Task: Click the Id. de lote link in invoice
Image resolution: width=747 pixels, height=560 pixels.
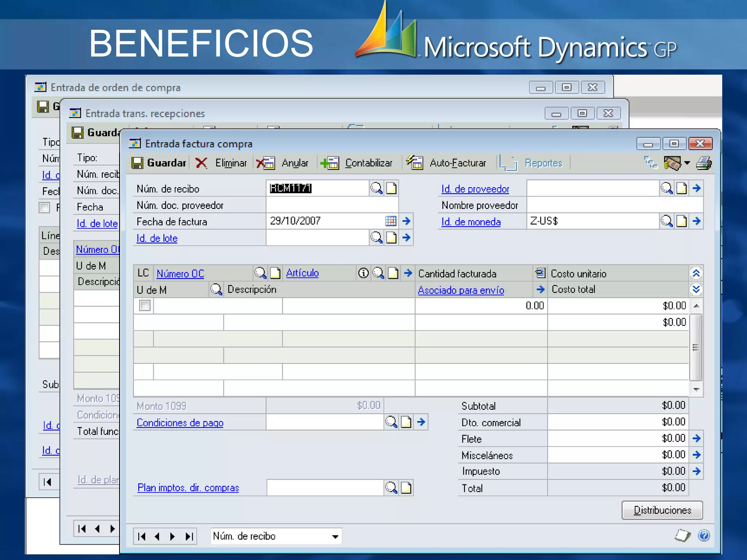Action: coord(157,238)
